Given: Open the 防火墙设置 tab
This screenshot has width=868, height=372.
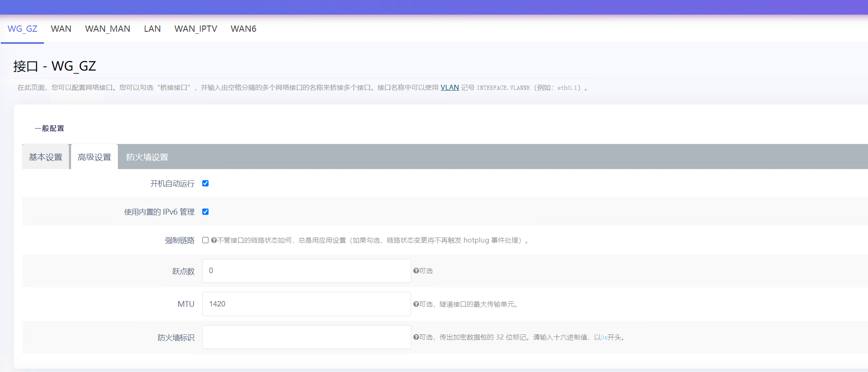Looking at the screenshot, I should point(147,157).
